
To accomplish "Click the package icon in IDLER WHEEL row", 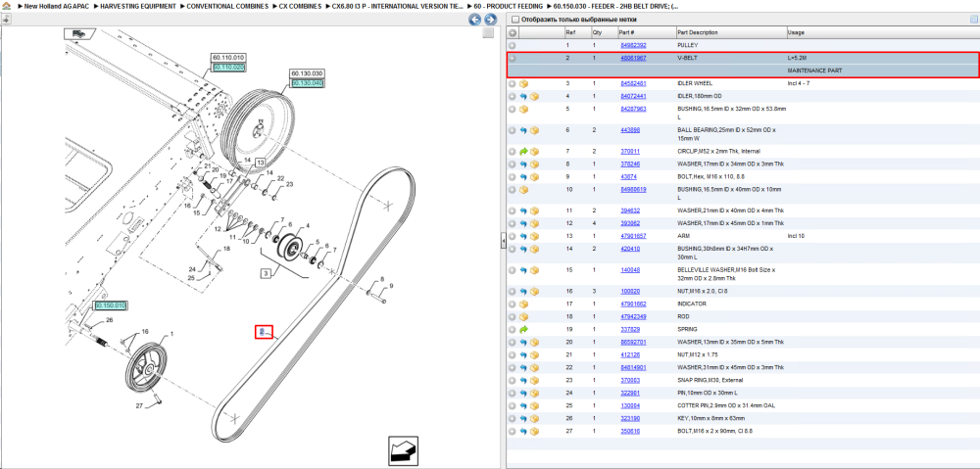I will coord(523,83).
